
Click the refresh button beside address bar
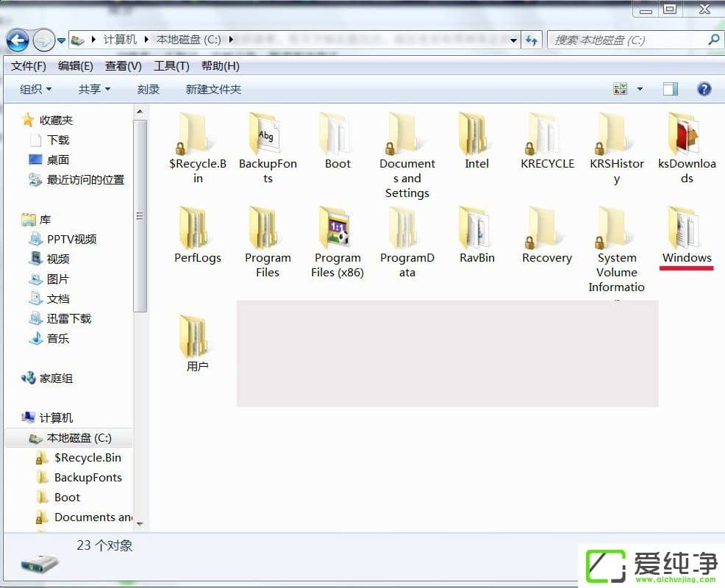click(531, 40)
